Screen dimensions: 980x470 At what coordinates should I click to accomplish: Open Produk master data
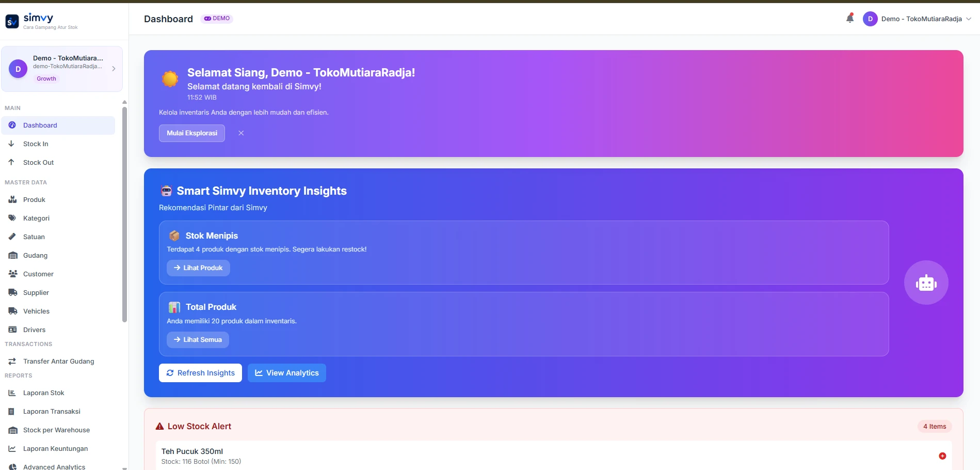58,200
